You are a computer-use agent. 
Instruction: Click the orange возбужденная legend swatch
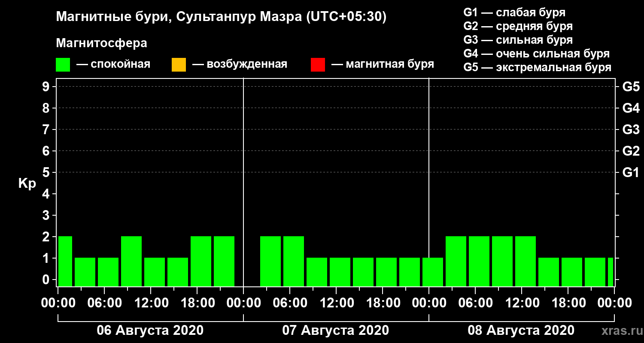point(179,65)
